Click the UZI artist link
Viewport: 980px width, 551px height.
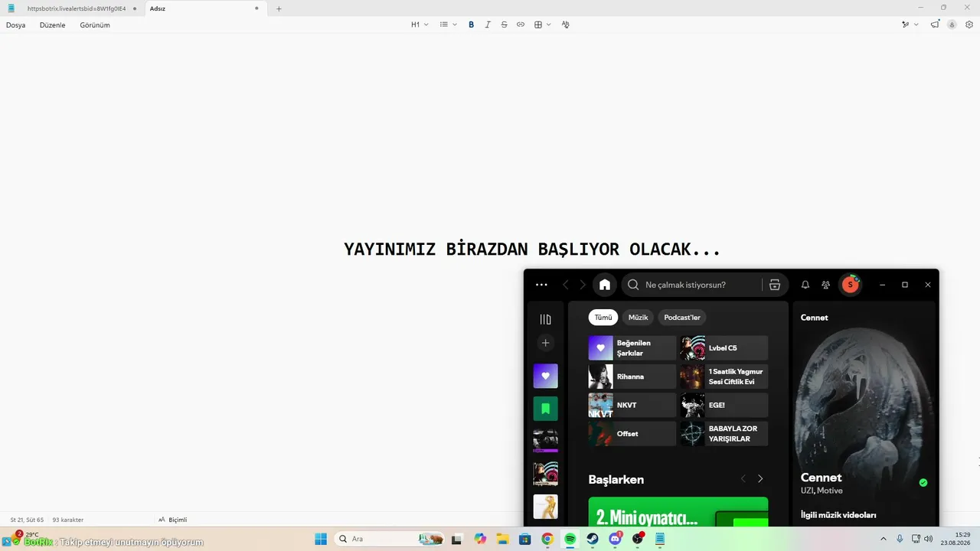pyautogui.click(x=807, y=491)
